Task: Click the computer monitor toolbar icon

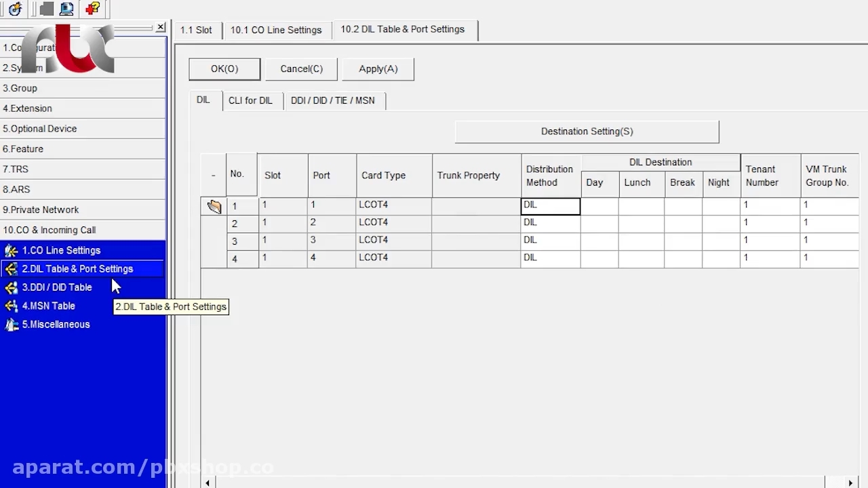Action: (x=66, y=9)
